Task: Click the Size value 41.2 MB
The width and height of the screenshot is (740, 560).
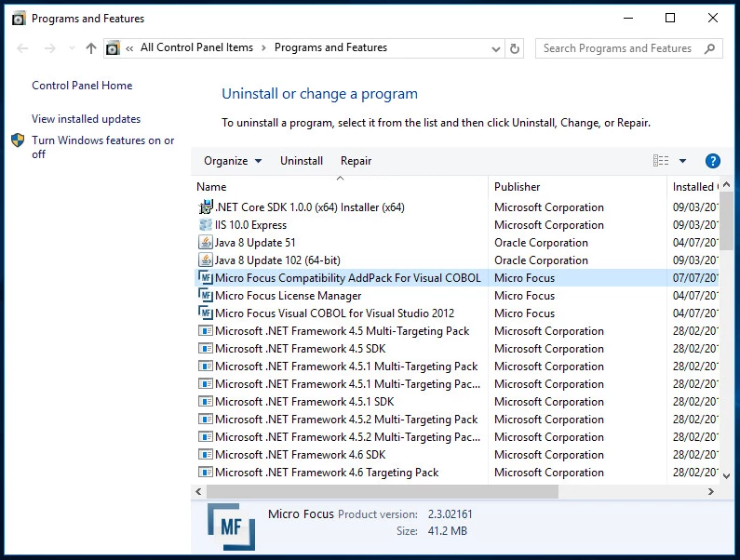Action: pyautogui.click(x=447, y=531)
